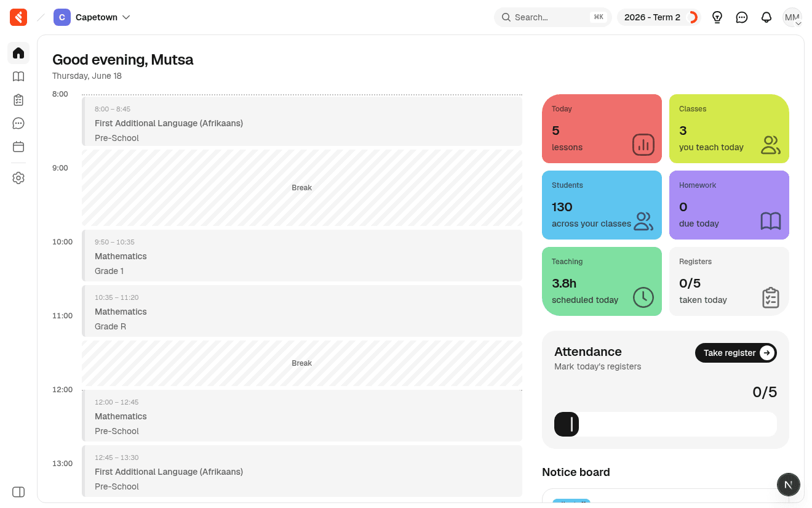The image size is (812, 508).
Task: Open the Home icon in sidebar
Action: tap(18, 53)
